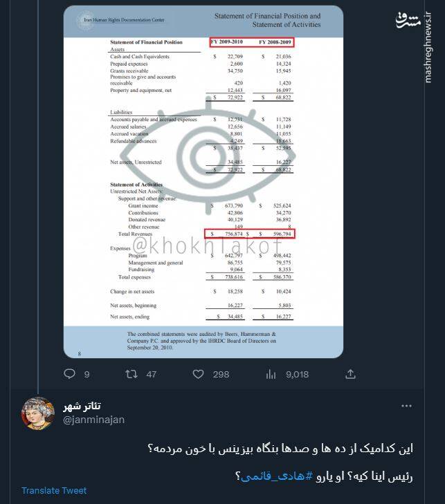
Task: Click the @janminajan handle
Action: [93, 419]
